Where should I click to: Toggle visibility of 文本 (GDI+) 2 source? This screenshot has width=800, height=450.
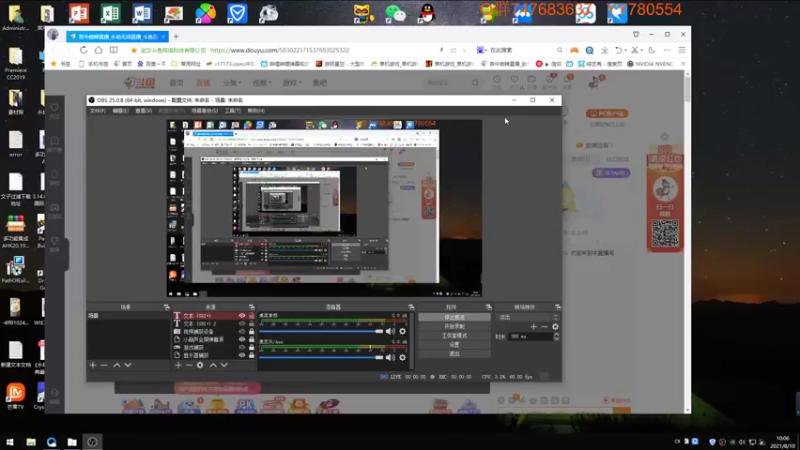point(242,323)
